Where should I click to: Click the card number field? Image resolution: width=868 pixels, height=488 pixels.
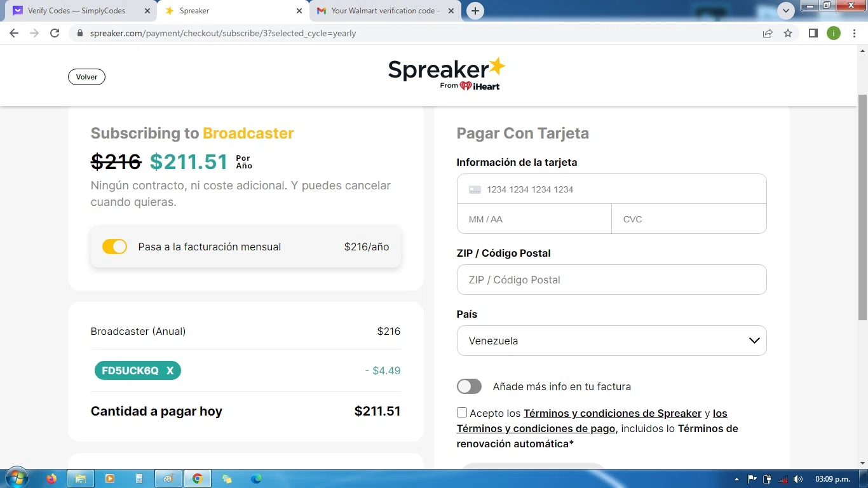click(611, 189)
